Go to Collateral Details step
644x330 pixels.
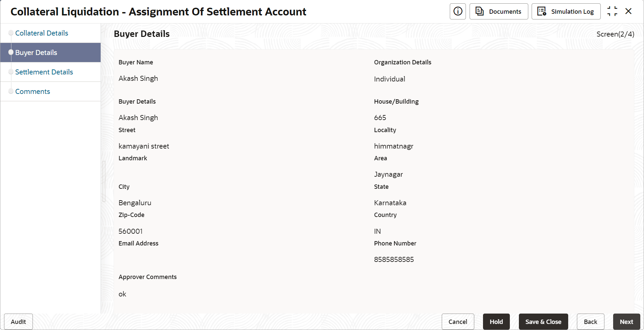point(42,33)
